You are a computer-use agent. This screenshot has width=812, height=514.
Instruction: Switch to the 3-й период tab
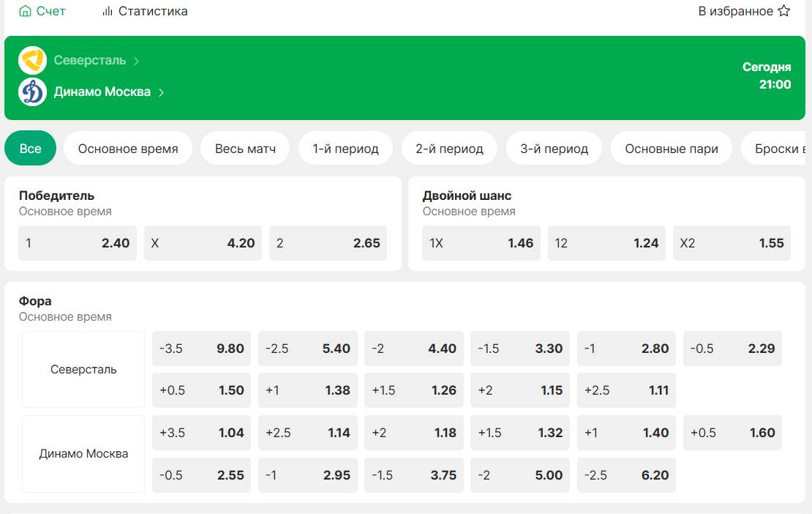[554, 149]
